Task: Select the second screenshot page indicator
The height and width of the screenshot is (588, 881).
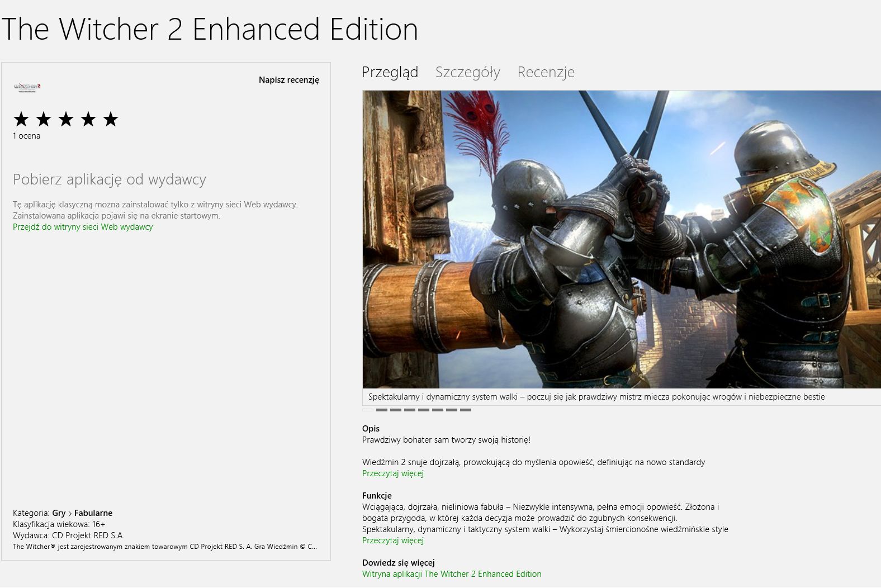Action: [382, 410]
